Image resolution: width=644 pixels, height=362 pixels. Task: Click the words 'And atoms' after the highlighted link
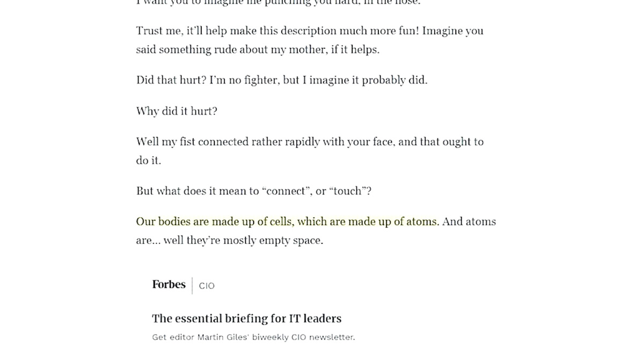click(469, 221)
